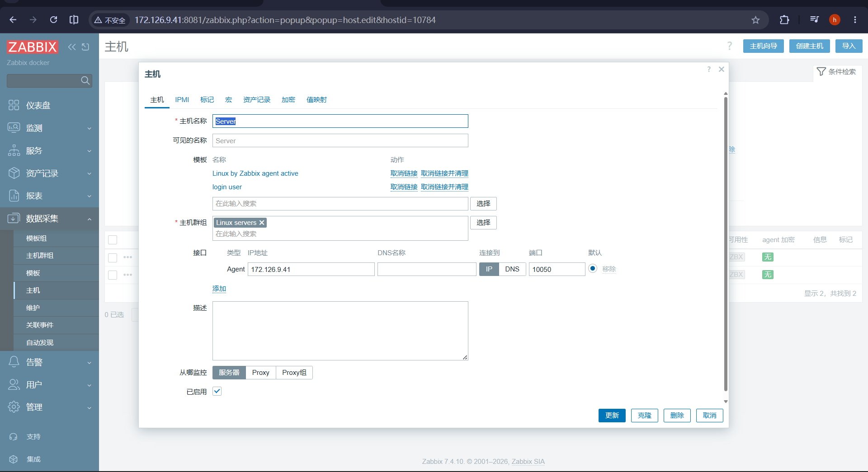Open the dashboard (仪表盘) icon in sidebar
This screenshot has height=472, width=868.
tap(14, 105)
